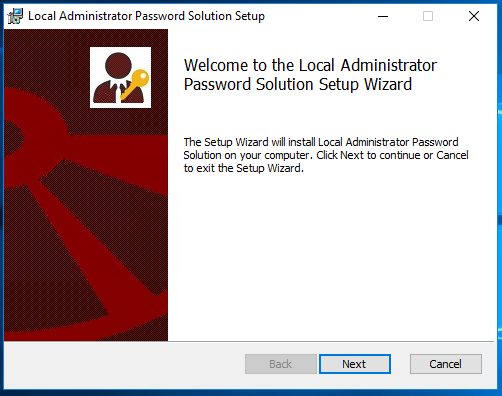Click the empty white area below the description
Viewport: 502px width, 396px height.
(330, 257)
